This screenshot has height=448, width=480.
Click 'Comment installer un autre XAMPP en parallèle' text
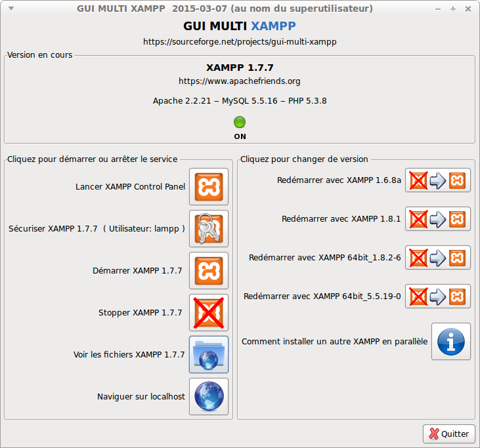[x=335, y=342]
